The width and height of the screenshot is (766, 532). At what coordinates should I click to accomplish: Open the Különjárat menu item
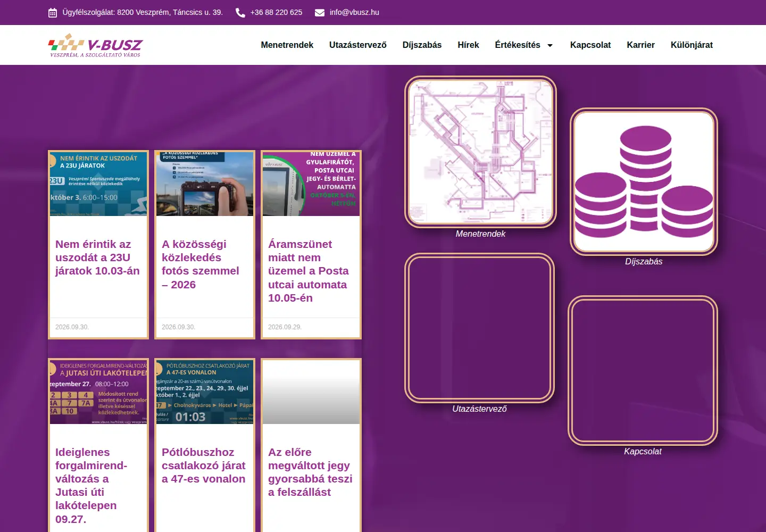tap(692, 45)
